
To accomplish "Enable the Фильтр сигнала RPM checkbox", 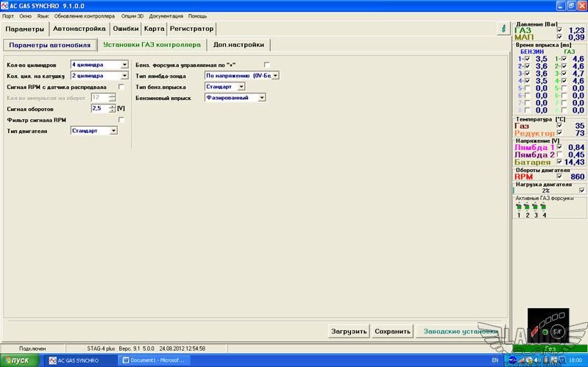I will [x=121, y=119].
